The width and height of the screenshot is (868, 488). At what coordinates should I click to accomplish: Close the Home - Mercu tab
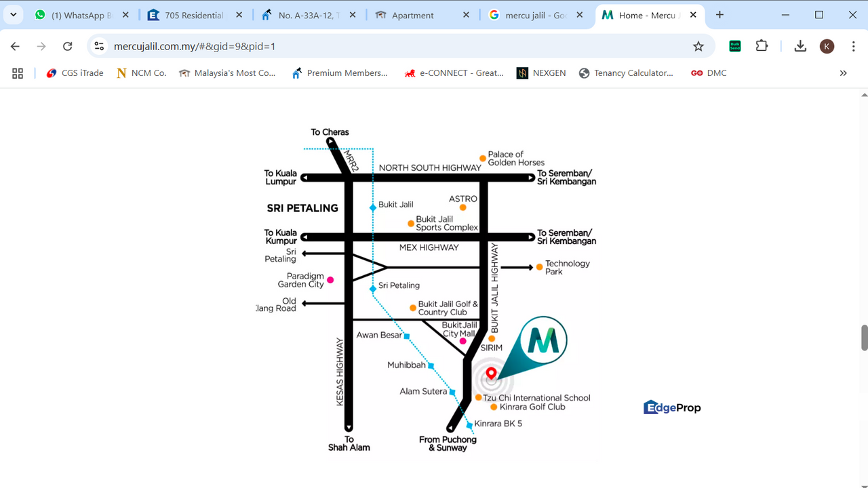(x=692, y=15)
